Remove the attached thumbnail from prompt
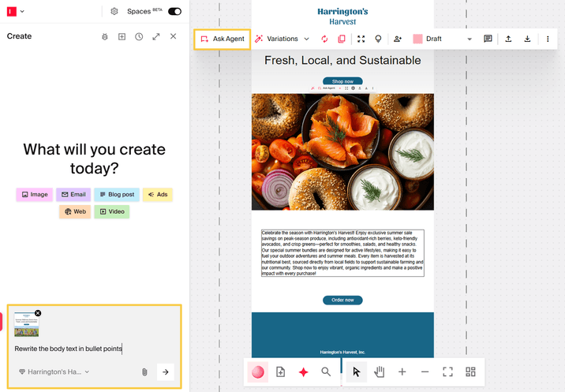The width and height of the screenshot is (565, 392). tap(38, 313)
